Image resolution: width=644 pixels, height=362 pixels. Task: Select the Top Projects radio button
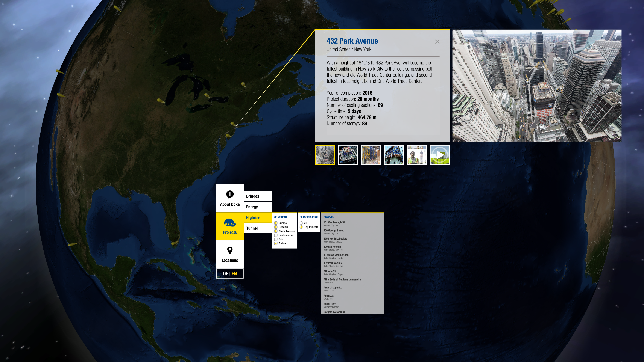(x=301, y=227)
